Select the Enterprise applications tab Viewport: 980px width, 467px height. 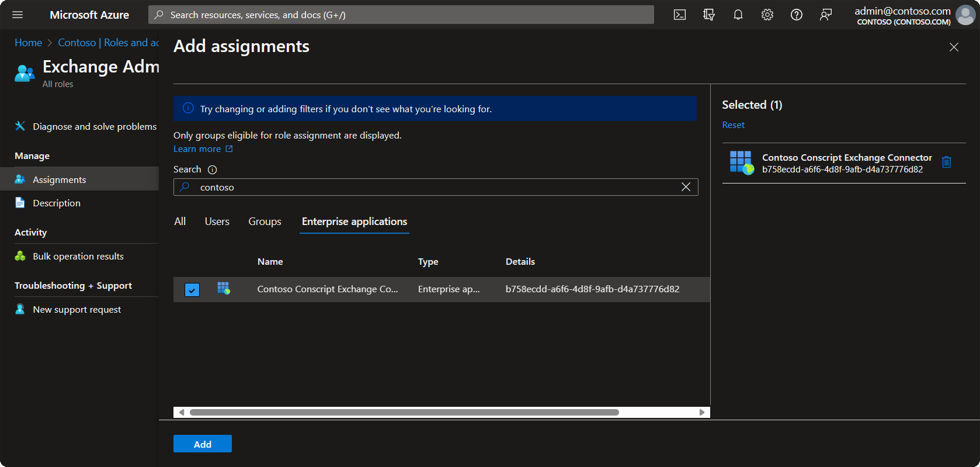click(x=355, y=222)
